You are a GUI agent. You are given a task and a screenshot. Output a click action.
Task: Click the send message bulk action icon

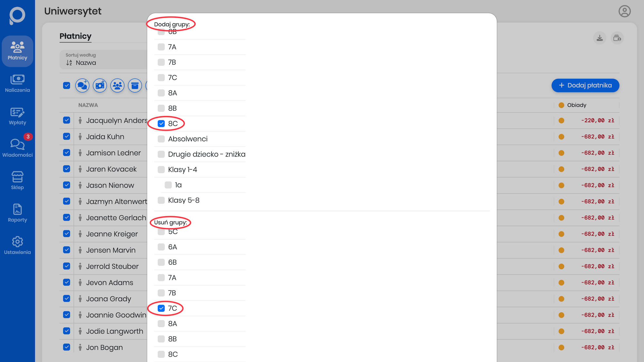(82, 86)
